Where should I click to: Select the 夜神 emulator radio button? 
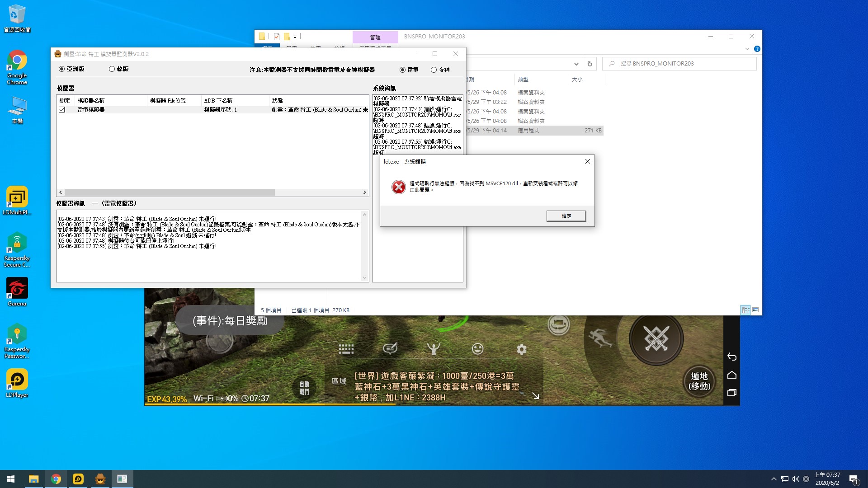(x=434, y=70)
